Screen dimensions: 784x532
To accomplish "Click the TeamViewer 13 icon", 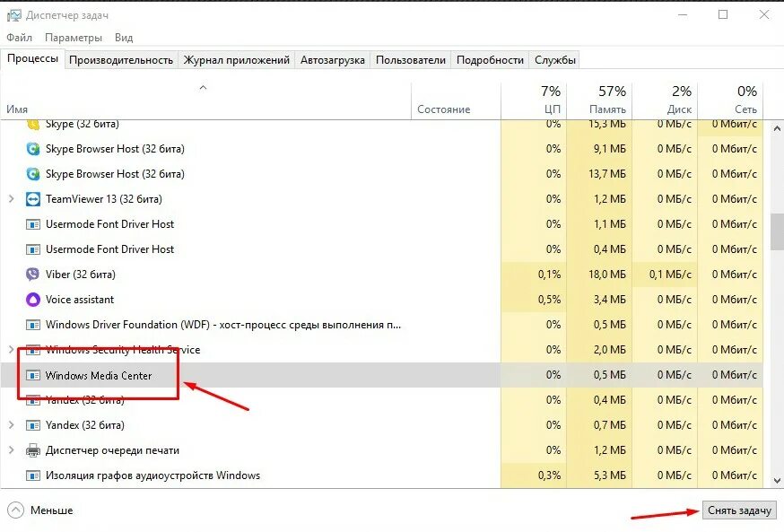I will (33, 199).
